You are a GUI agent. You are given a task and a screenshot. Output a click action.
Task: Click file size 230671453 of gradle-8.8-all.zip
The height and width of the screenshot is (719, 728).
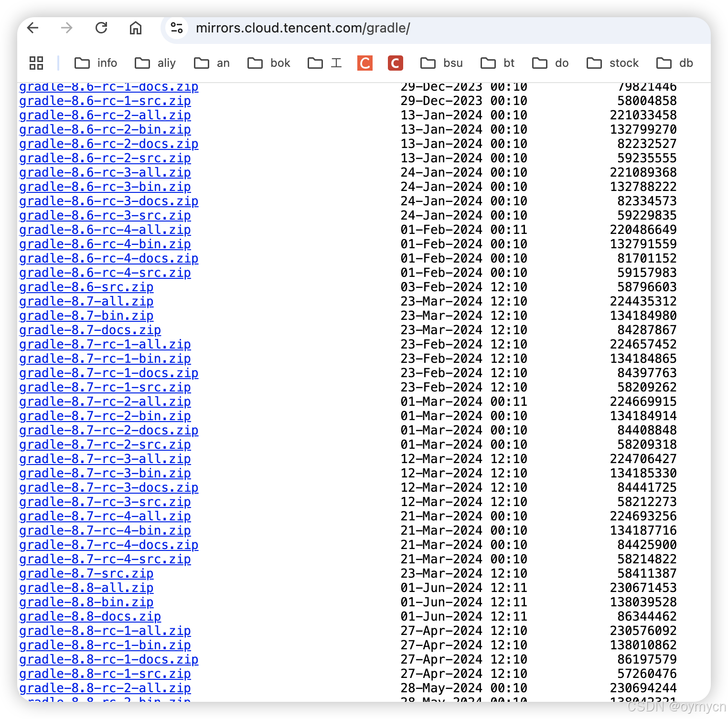click(x=643, y=588)
